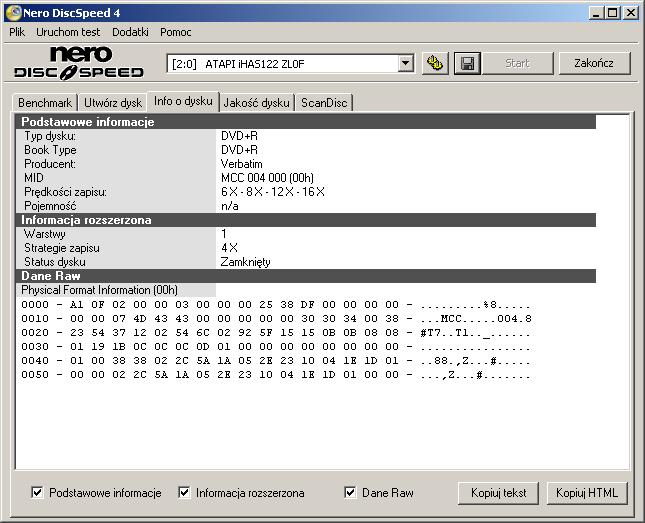645x523 pixels.
Task: Switch to the Benchmark tab
Action: pyautogui.click(x=45, y=103)
